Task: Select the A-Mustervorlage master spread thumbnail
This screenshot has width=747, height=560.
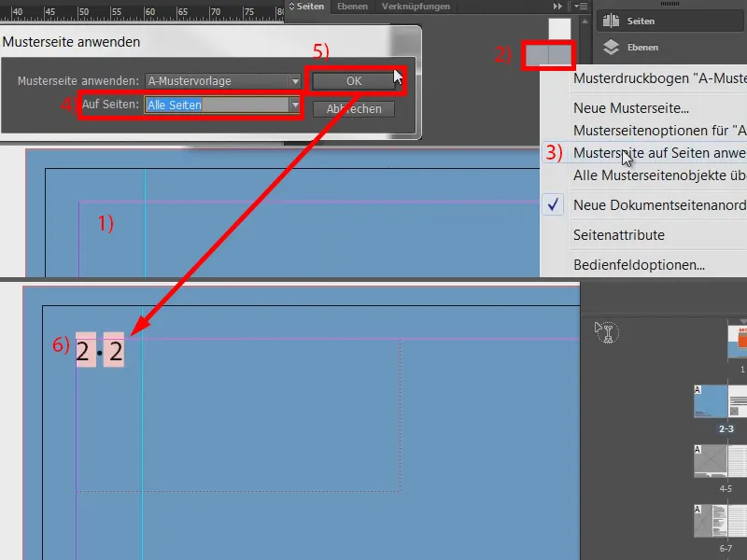Action: point(548,55)
